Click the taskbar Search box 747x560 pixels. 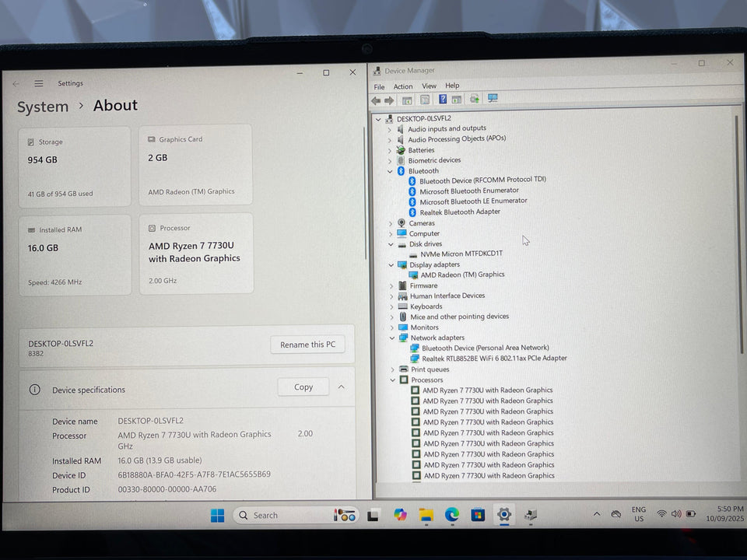click(x=296, y=515)
